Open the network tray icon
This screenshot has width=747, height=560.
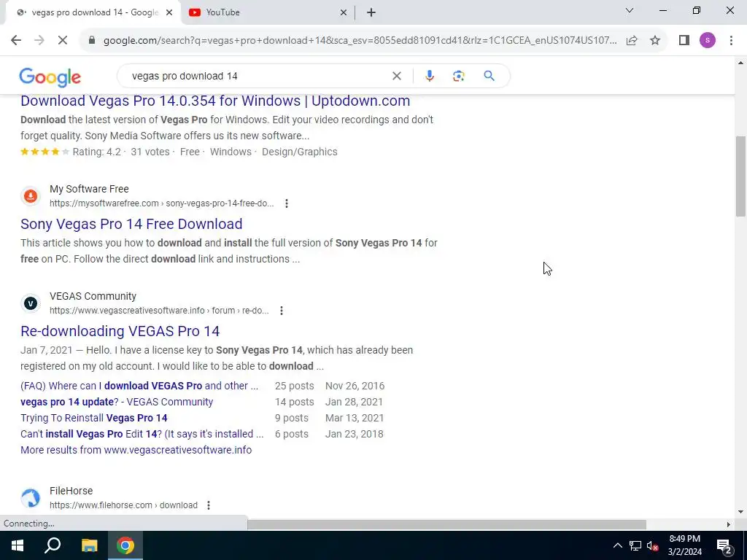click(x=635, y=545)
